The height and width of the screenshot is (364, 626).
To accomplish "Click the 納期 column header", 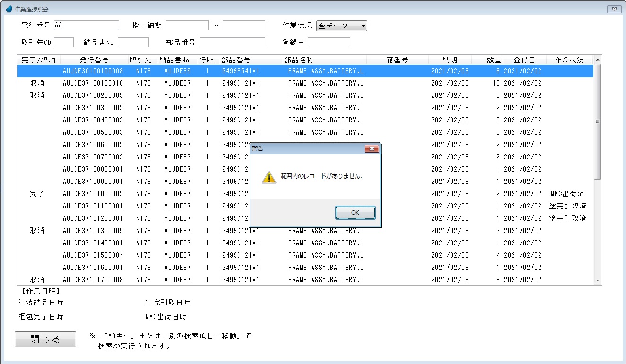I will tap(450, 60).
